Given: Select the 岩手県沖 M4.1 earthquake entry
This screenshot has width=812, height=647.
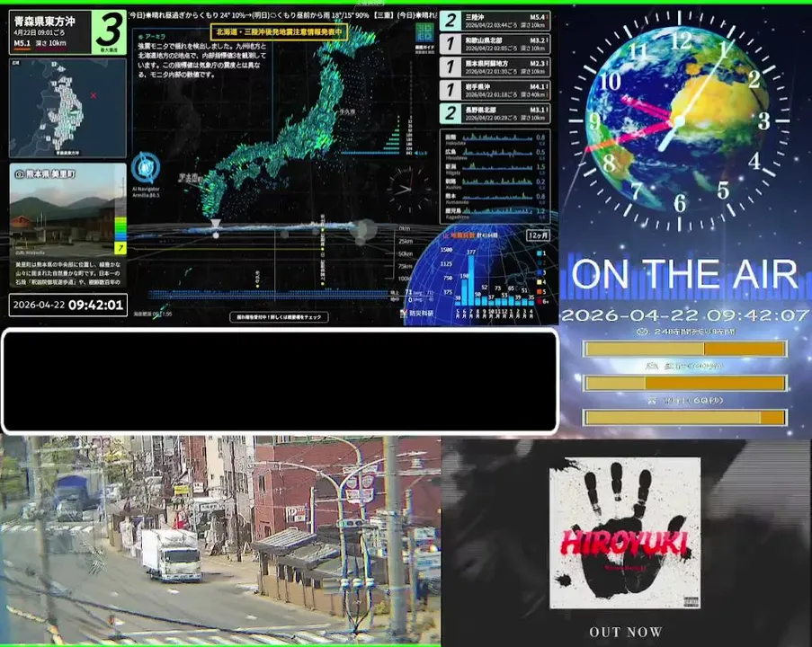Looking at the screenshot, I should point(495,91).
